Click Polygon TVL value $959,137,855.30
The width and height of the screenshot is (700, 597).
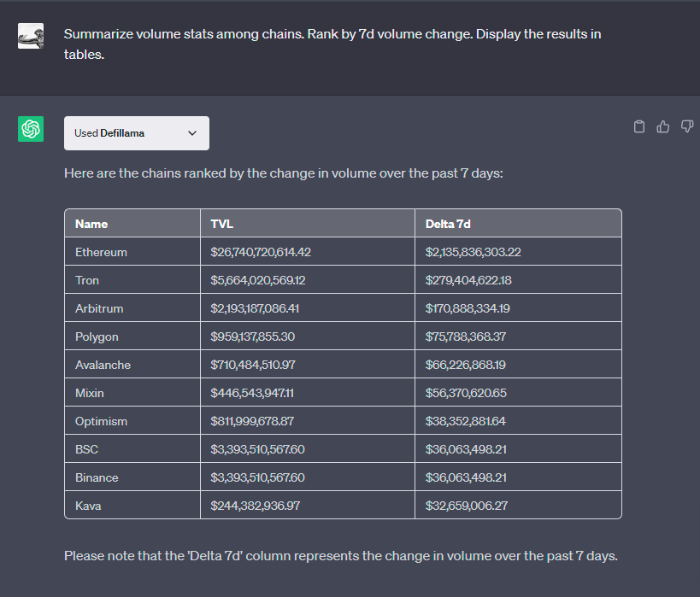[253, 337]
